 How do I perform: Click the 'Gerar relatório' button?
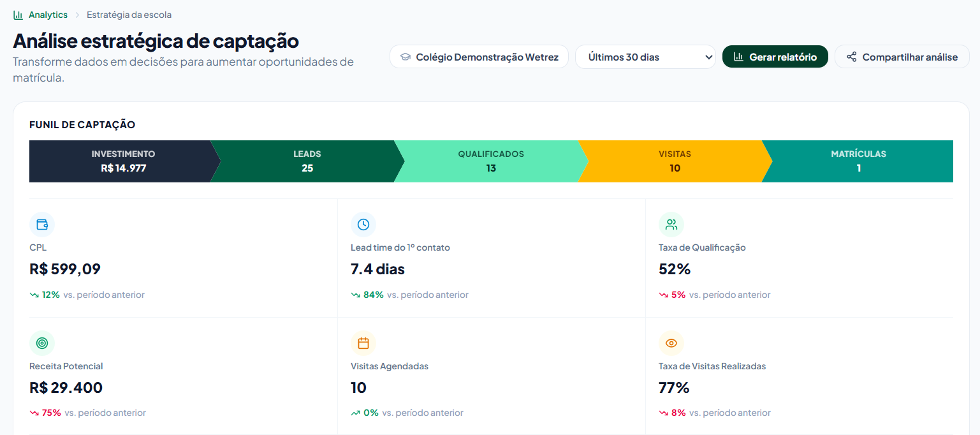coord(775,57)
